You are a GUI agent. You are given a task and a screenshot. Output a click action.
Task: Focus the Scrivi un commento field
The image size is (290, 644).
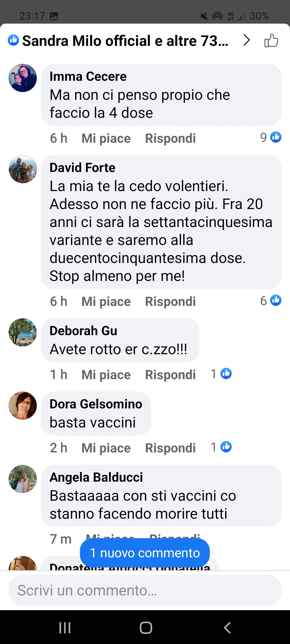pyautogui.click(x=145, y=590)
